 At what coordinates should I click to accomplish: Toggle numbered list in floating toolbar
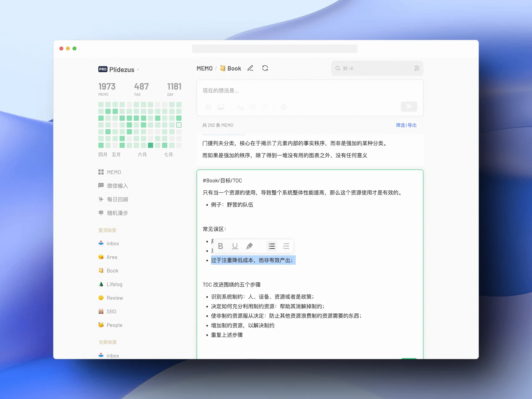[x=286, y=246]
